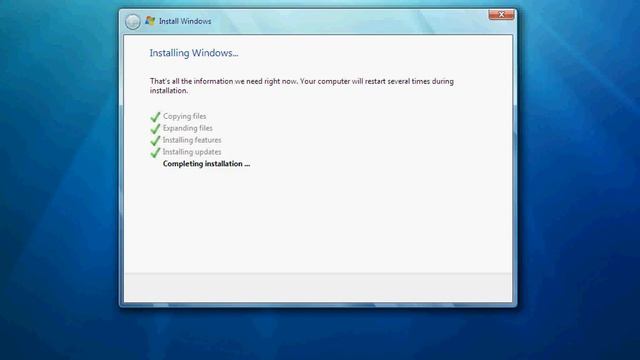640x360 pixels.
Task: Click the 'Completing installation ...' step text
Action: [207, 164]
